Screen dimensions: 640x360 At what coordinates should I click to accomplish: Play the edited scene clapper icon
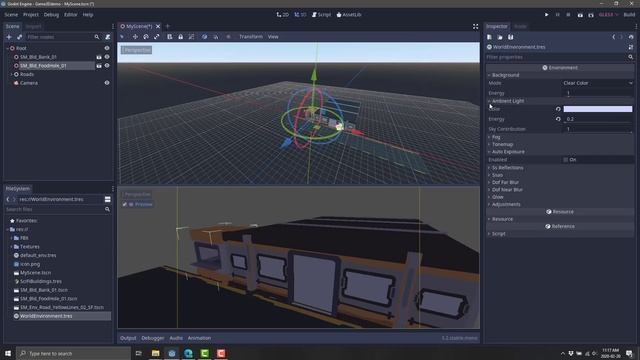(580, 15)
